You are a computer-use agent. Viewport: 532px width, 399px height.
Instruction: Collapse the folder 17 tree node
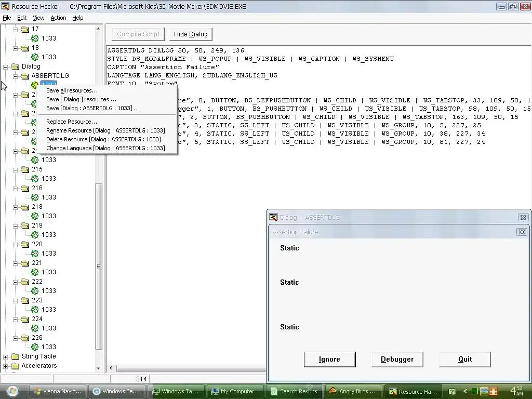tap(15, 30)
